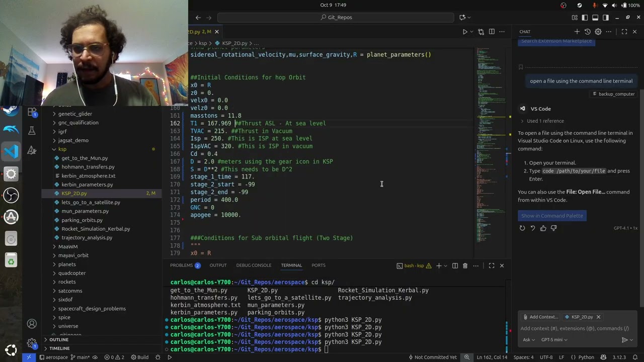Open the Manage gear in activity bar
Viewport: 644px width, 362px height.
(32, 343)
